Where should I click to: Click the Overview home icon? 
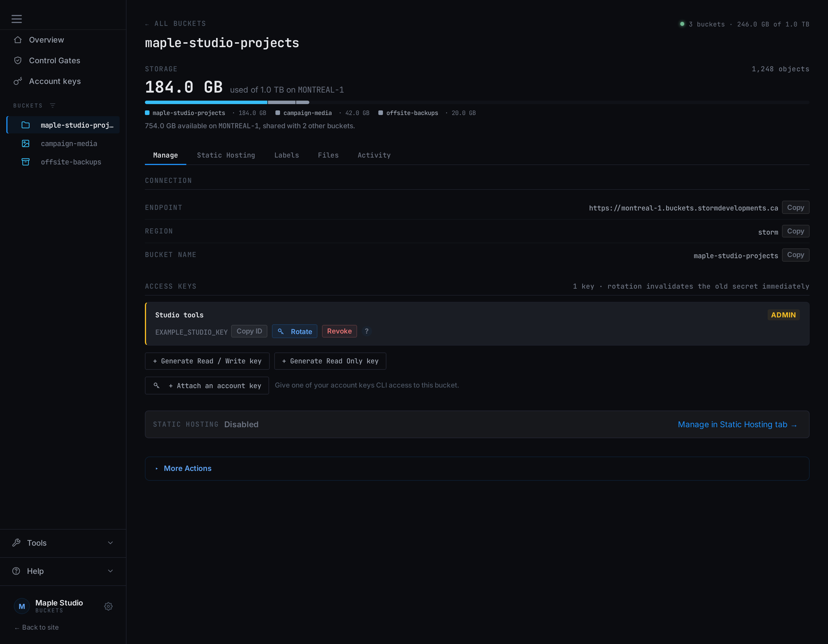point(18,40)
